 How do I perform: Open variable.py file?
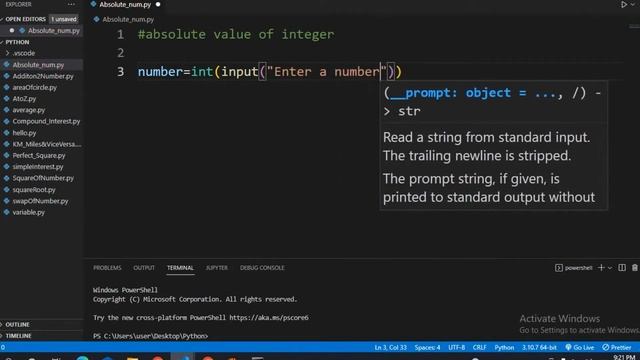click(28, 212)
